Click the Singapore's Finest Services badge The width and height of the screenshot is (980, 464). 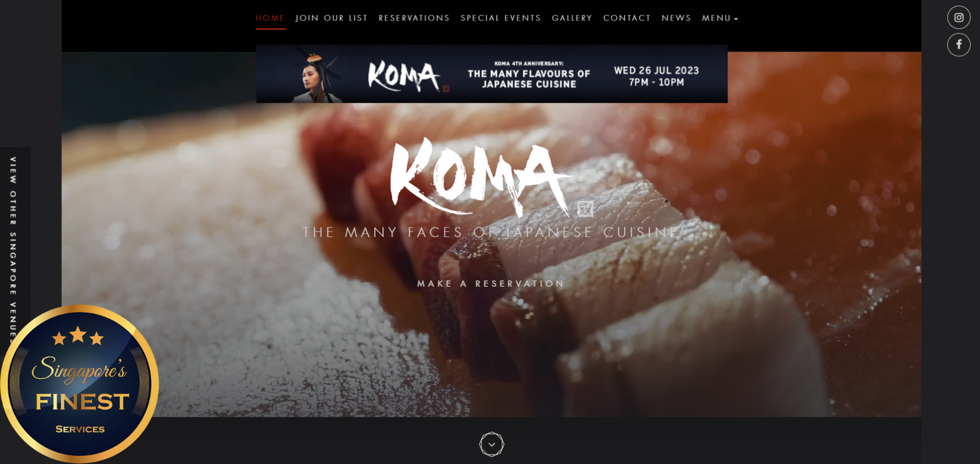click(x=79, y=384)
